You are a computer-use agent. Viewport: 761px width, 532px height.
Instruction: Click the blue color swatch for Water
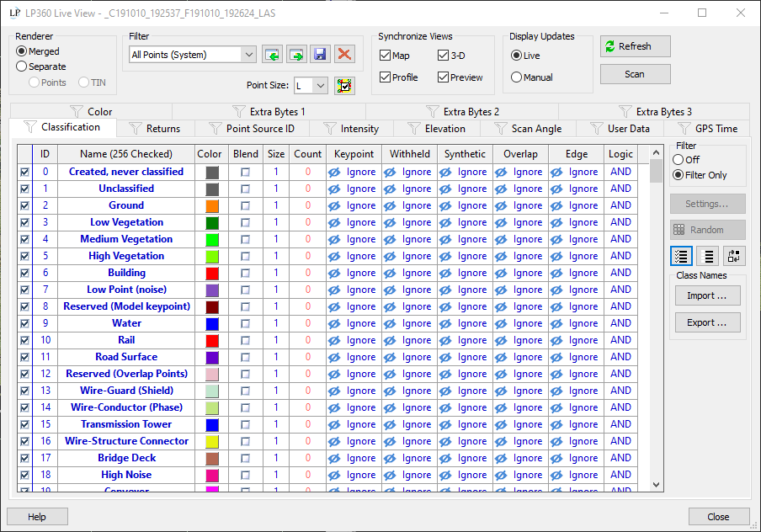pyautogui.click(x=212, y=324)
